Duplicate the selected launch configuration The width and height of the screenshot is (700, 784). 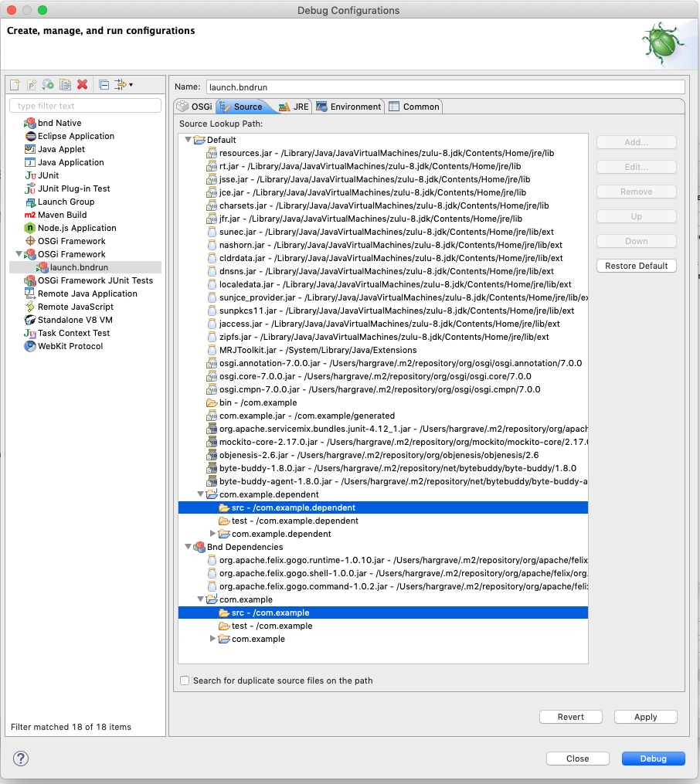point(66,84)
